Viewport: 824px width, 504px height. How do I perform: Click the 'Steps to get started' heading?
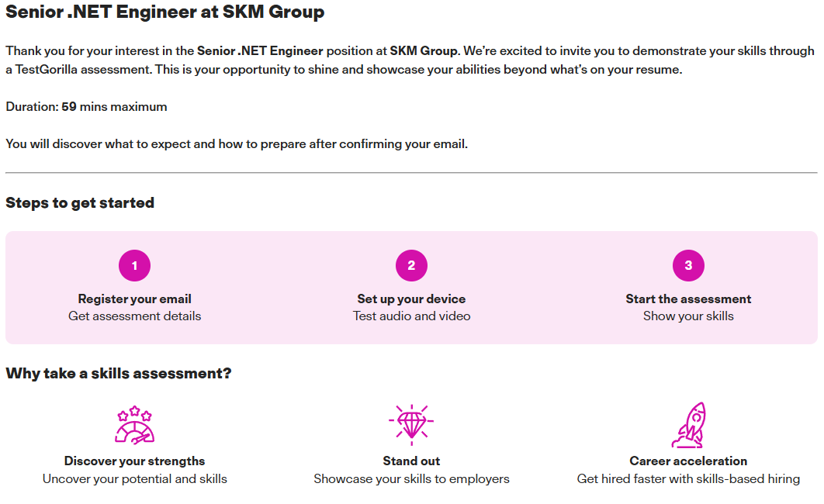(x=80, y=203)
